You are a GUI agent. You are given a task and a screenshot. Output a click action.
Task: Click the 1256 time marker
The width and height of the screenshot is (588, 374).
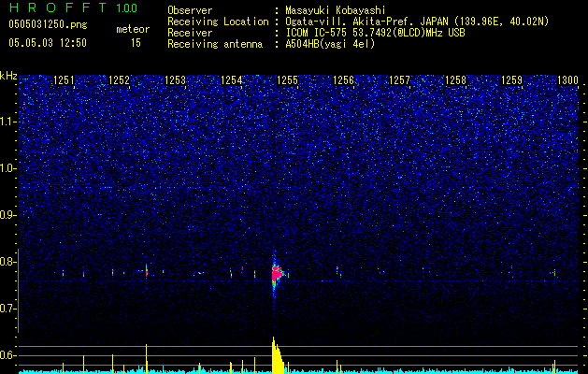coord(343,80)
